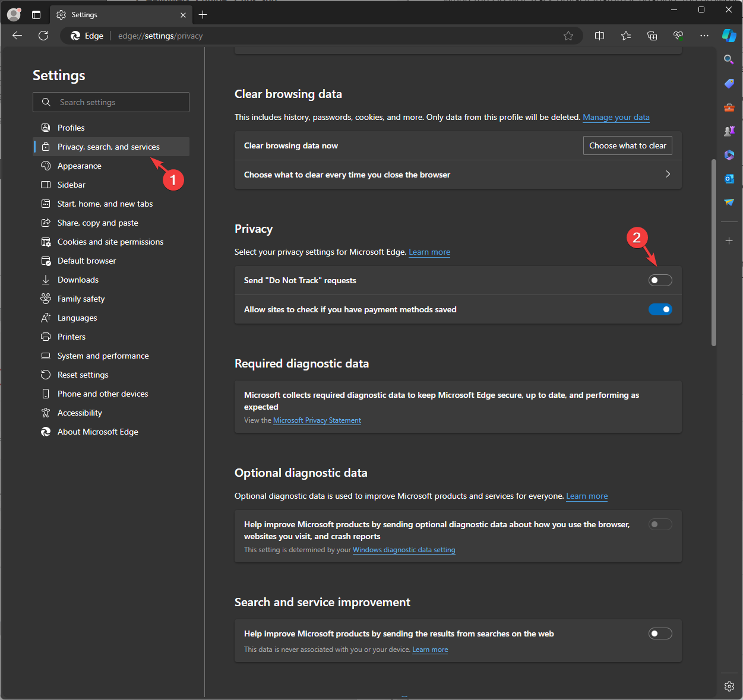Viewport: 743px width, 700px height.
Task: Add this page to favorites star icon
Action: pyautogui.click(x=568, y=36)
